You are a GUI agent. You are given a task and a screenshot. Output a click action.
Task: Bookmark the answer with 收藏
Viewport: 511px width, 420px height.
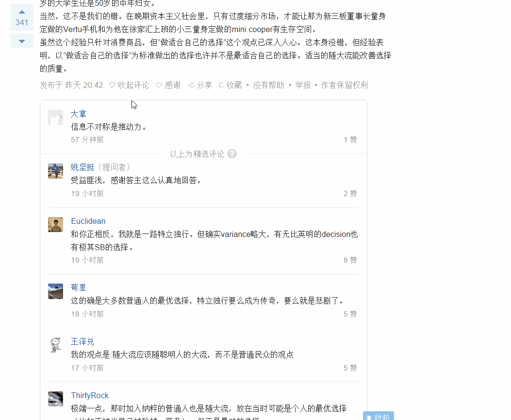pos(231,85)
